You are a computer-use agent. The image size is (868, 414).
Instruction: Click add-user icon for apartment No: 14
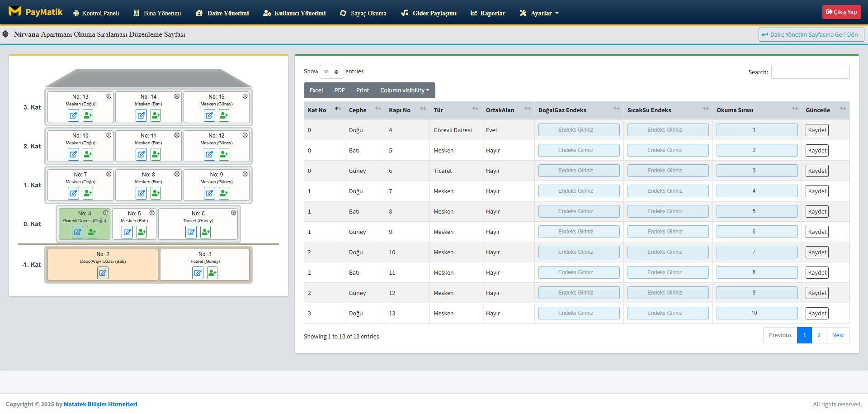click(x=156, y=115)
